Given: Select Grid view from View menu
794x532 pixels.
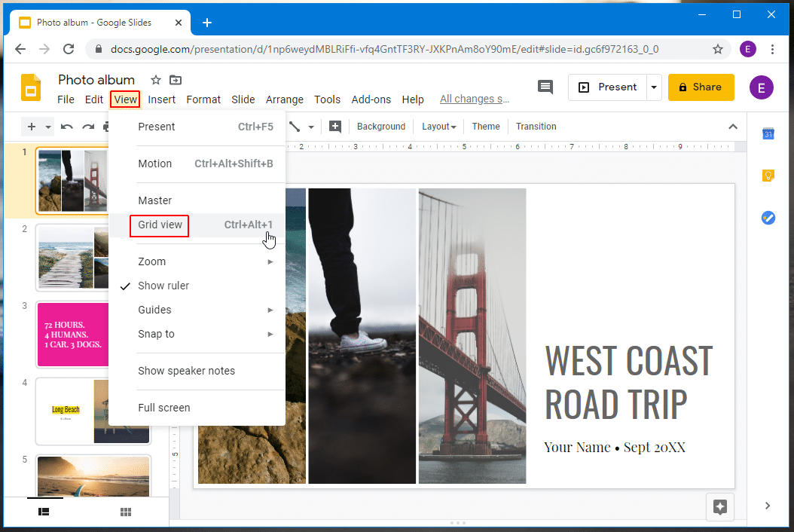Looking at the screenshot, I should coord(160,225).
